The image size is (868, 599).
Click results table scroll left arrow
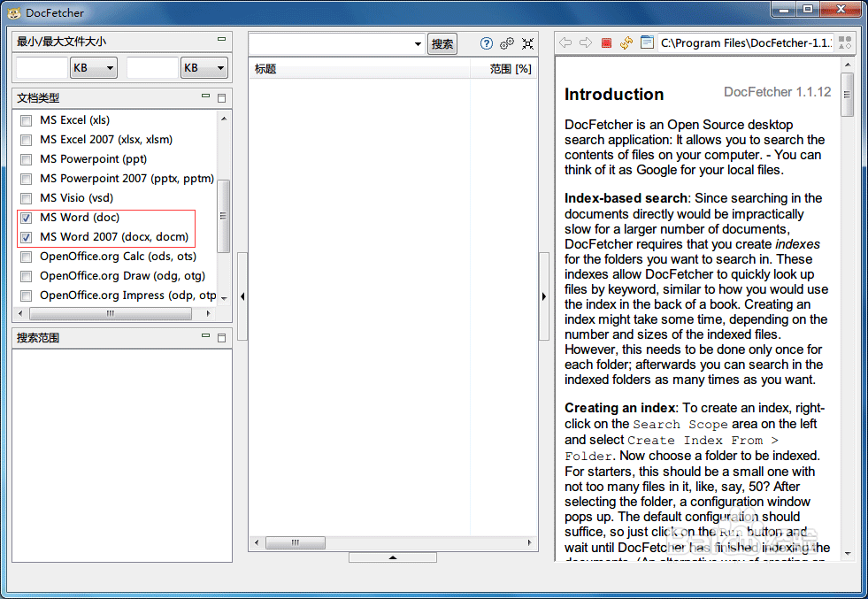coord(257,542)
